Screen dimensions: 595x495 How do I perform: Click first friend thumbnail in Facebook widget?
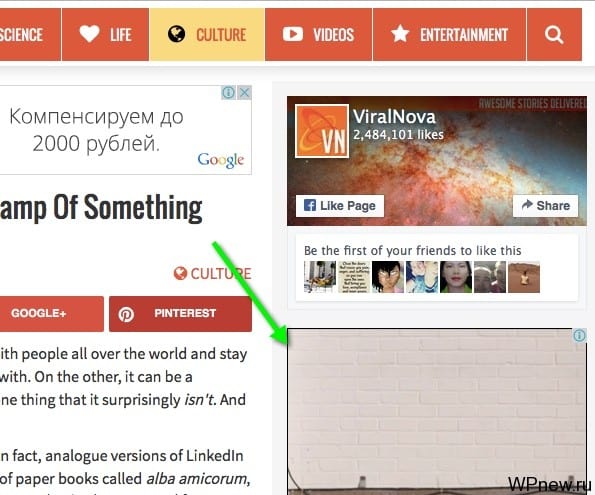point(320,277)
